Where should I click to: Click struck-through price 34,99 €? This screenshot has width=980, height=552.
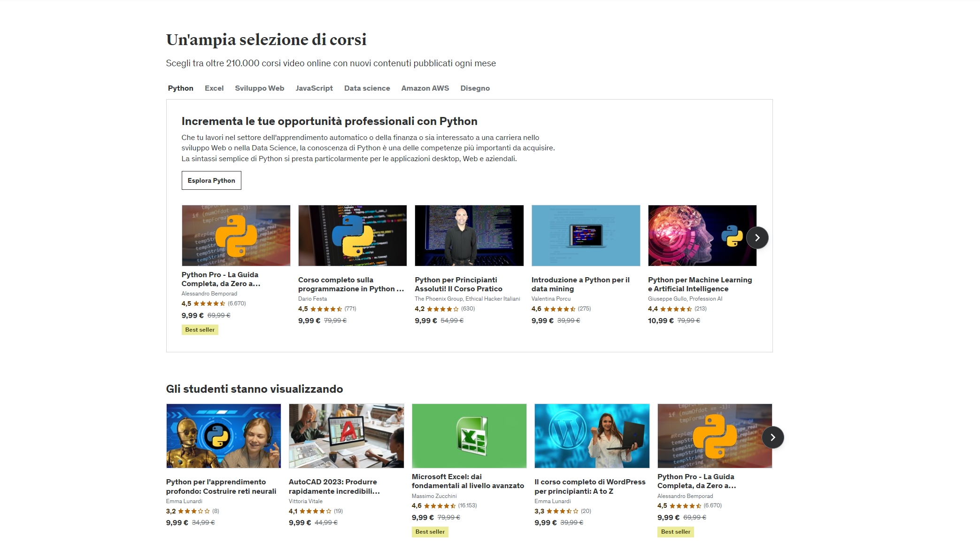pos(203,522)
